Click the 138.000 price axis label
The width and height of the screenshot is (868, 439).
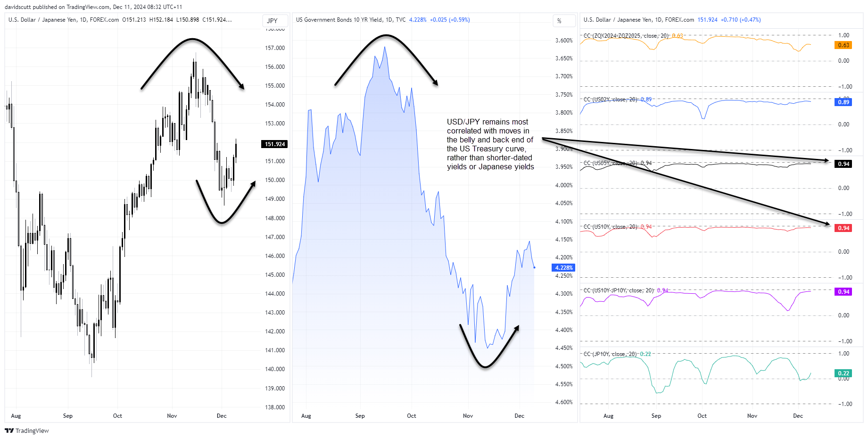click(275, 407)
